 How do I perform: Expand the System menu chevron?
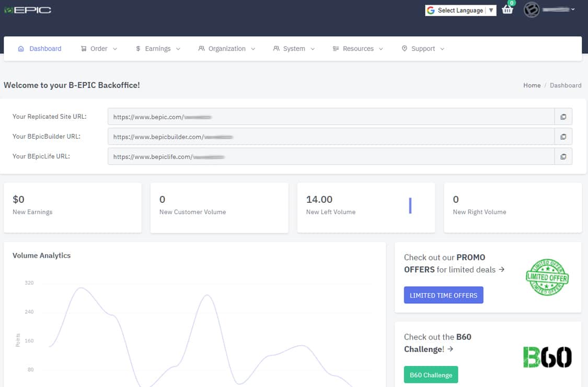pos(313,49)
